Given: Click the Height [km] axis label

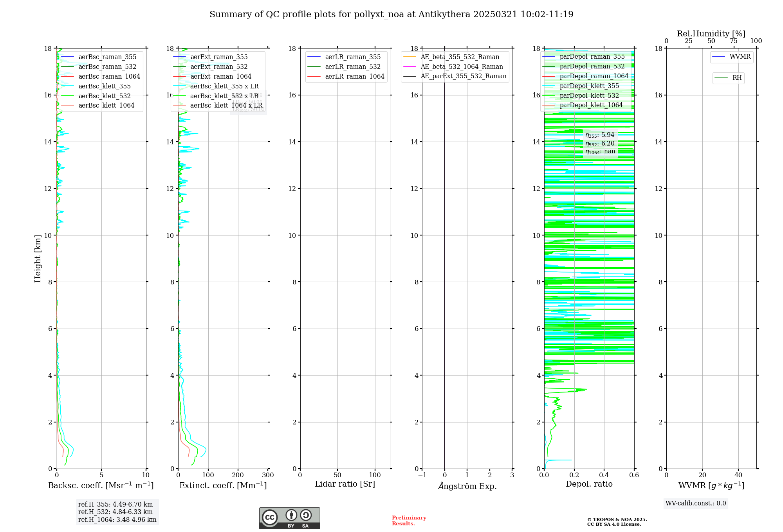Looking at the screenshot, I should point(38,259).
